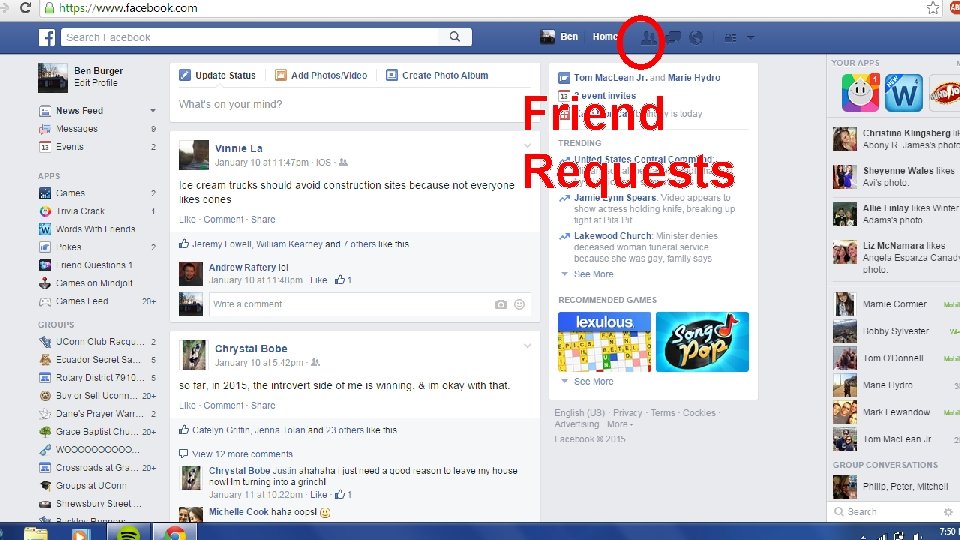
Task: Select the Add Photos/Video tab
Action: click(x=321, y=75)
